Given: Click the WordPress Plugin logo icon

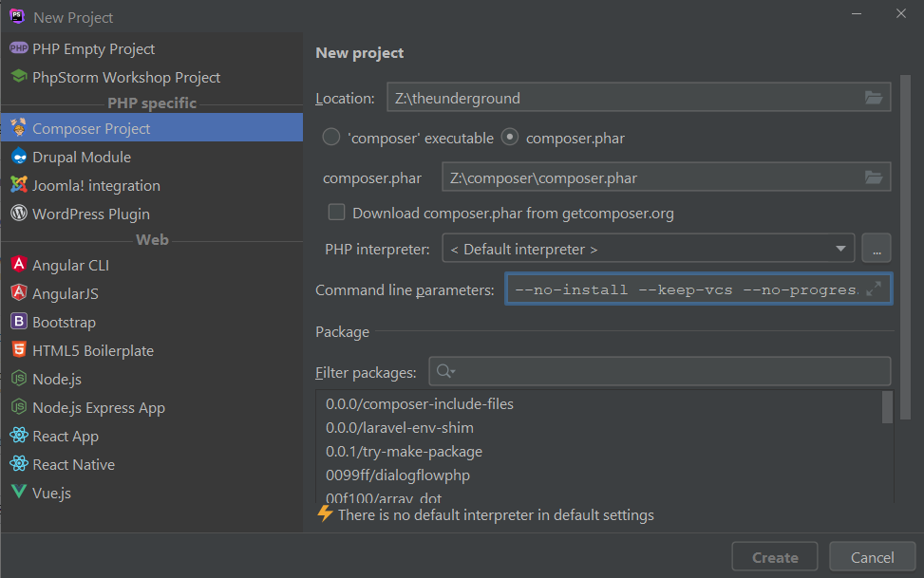Looking at the screenshot, I should [x=19, y=213].
